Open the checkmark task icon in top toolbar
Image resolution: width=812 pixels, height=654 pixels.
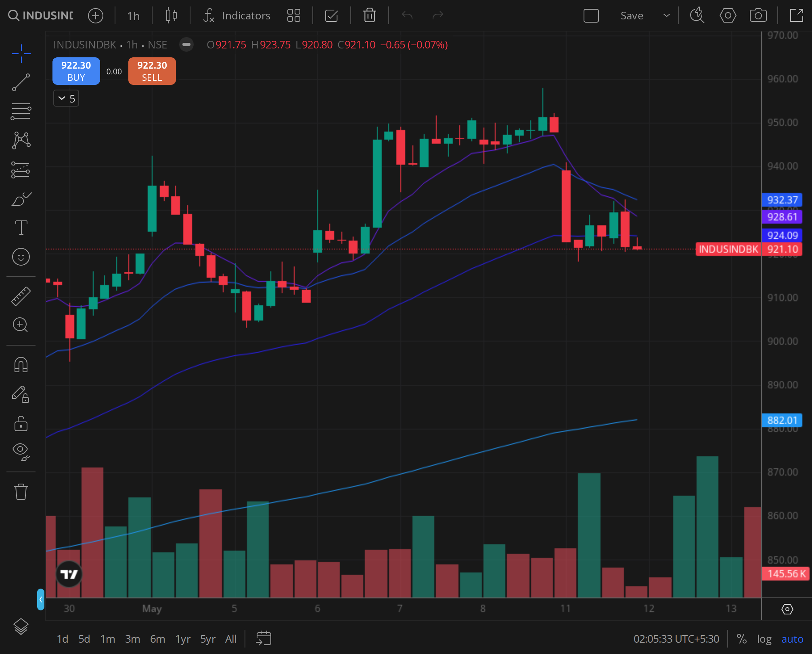[x=331, y=16]
